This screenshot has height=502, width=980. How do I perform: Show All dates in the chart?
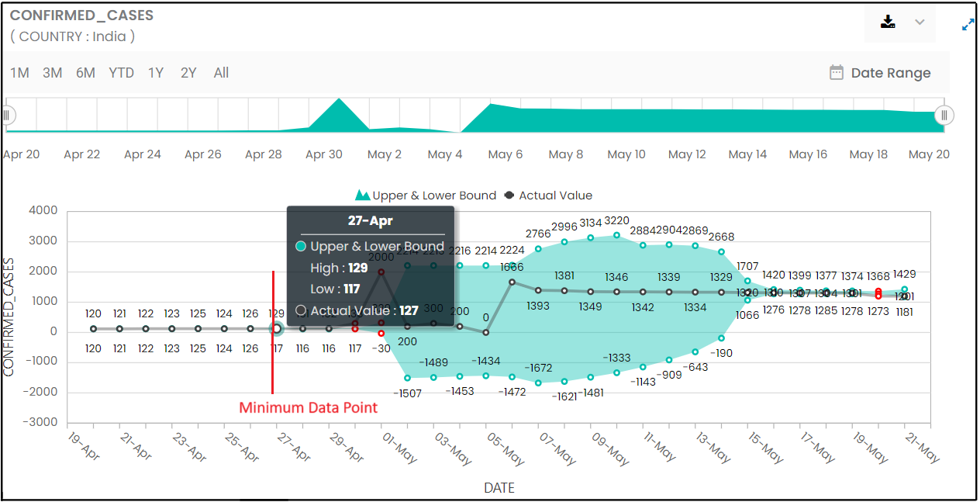[221, 73]
